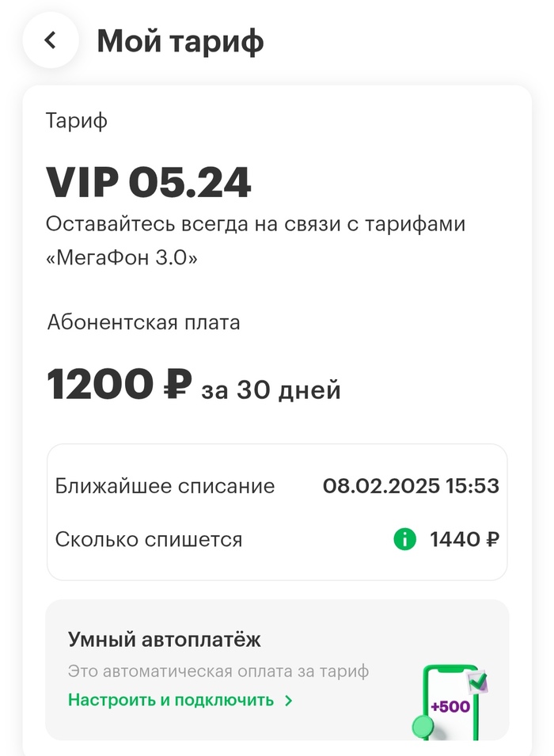554x756 pixels.
Task: Click the Ближайшее списание label
Action: click(165, 486)
